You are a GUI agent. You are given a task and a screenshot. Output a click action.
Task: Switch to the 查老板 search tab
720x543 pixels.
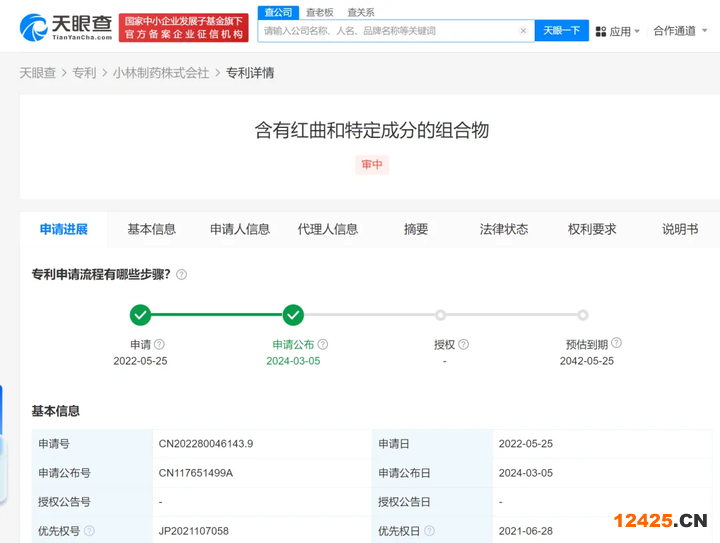(x=319, y=12)
